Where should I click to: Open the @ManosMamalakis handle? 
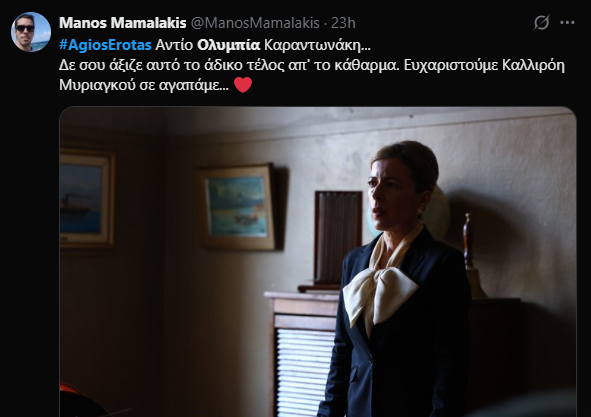pyautogui.click(x=255, y=23)
